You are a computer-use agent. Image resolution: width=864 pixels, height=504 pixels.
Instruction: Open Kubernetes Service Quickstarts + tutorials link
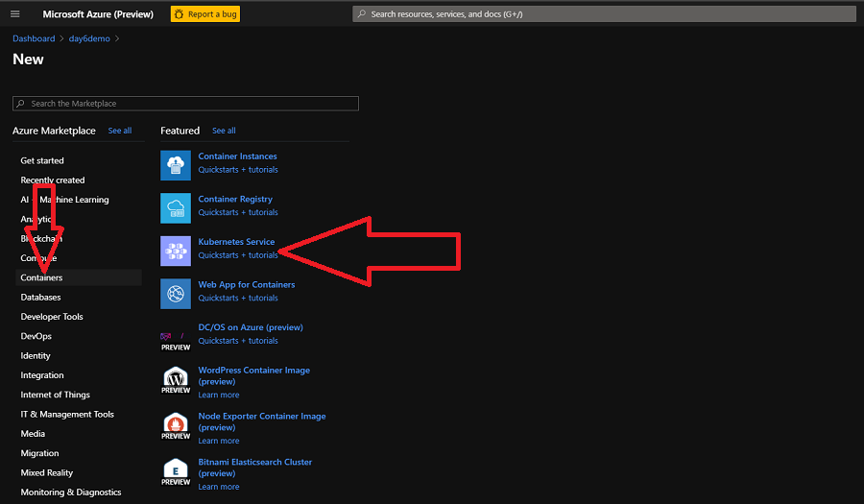238,255
